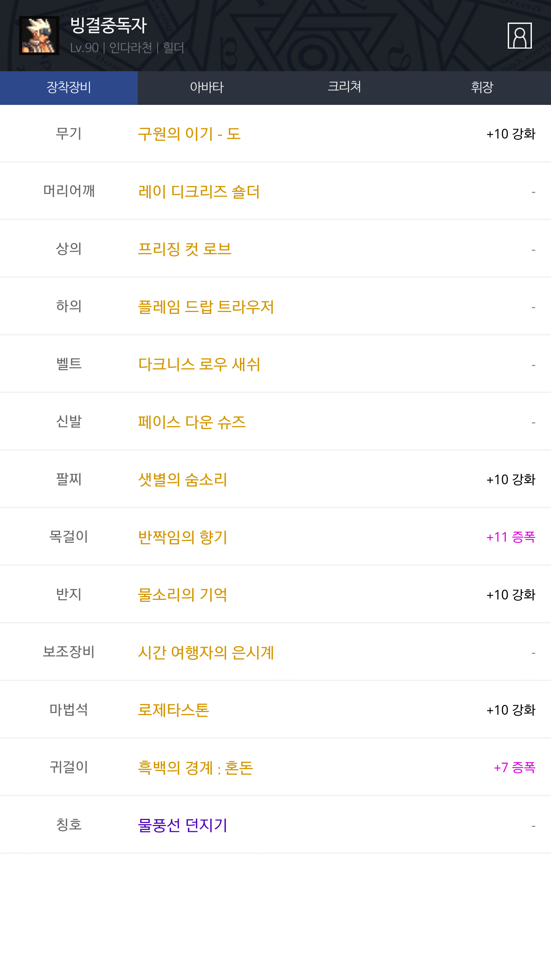Click the 물소리의 기억 ring
The width and height of the screenshot is (551, 980).
coord(183,595)
